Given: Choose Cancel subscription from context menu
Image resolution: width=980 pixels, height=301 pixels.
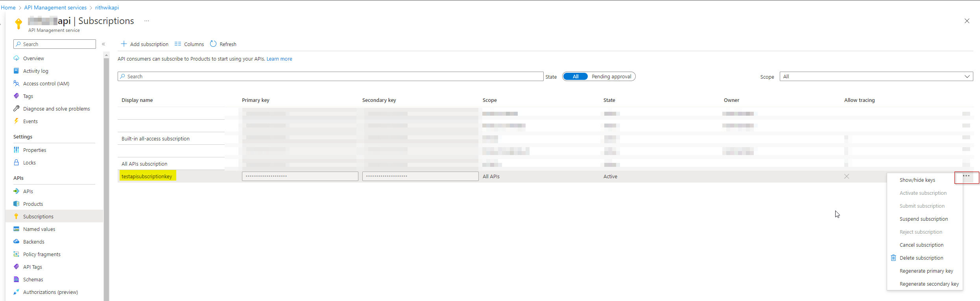Looking at the screenshot, I should pos(921,245).
